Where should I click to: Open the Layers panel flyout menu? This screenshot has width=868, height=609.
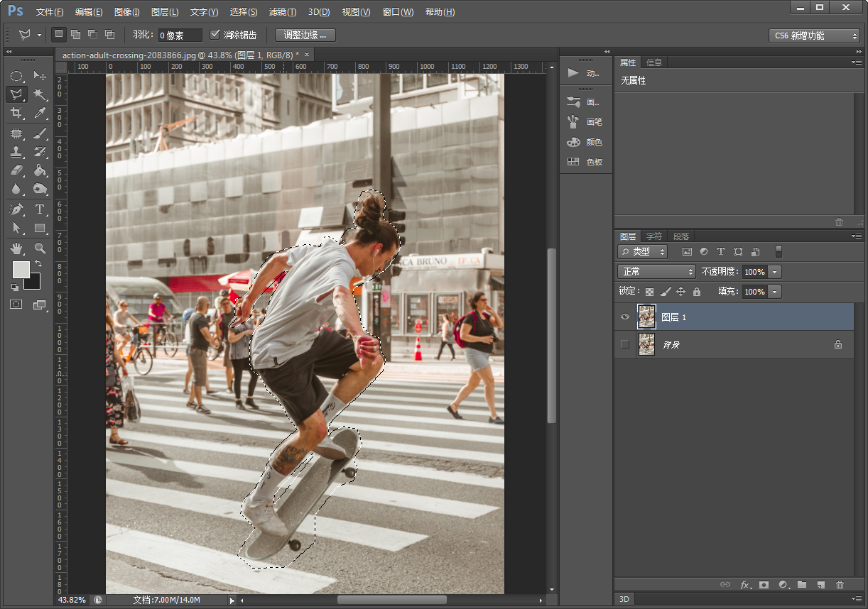(x=858, y=236)
